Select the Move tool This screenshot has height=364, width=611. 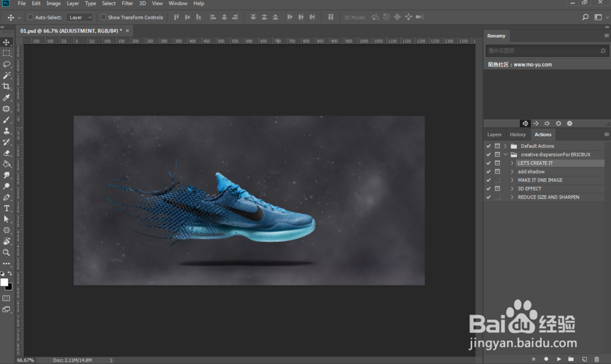(x=6, y=42)
